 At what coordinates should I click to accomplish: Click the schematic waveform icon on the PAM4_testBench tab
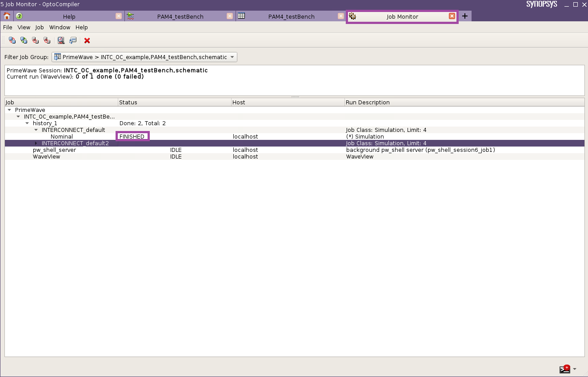tap(130, 16)
